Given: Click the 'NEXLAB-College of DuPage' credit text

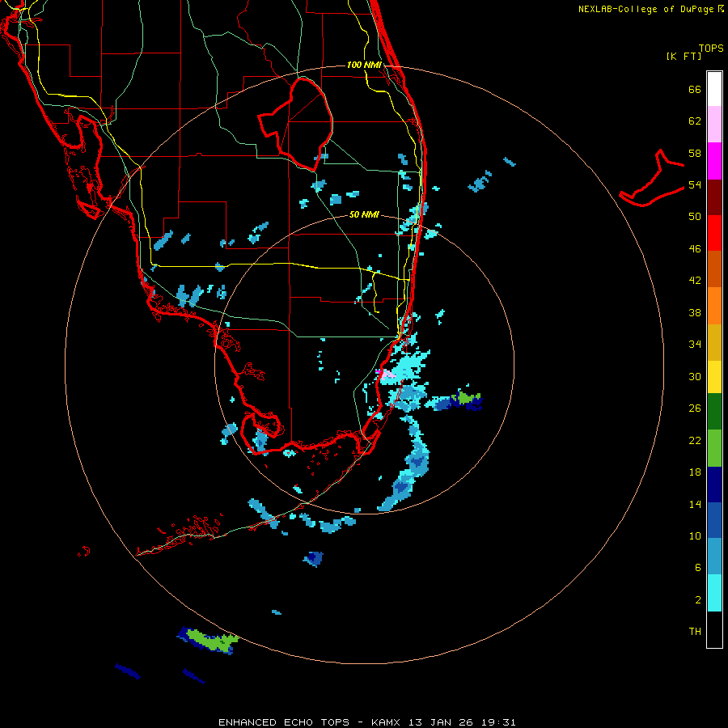Looking at the screenshot, I should pos(647,9).
